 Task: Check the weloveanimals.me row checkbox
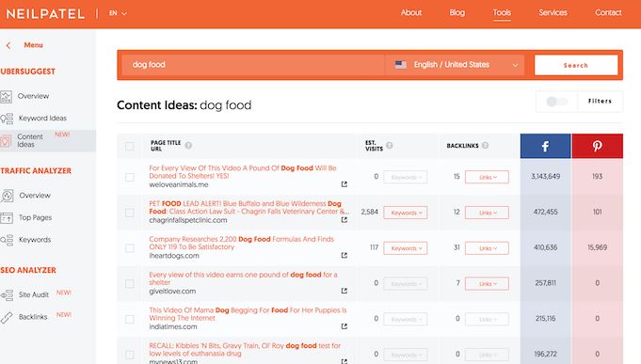coord(130,178)
